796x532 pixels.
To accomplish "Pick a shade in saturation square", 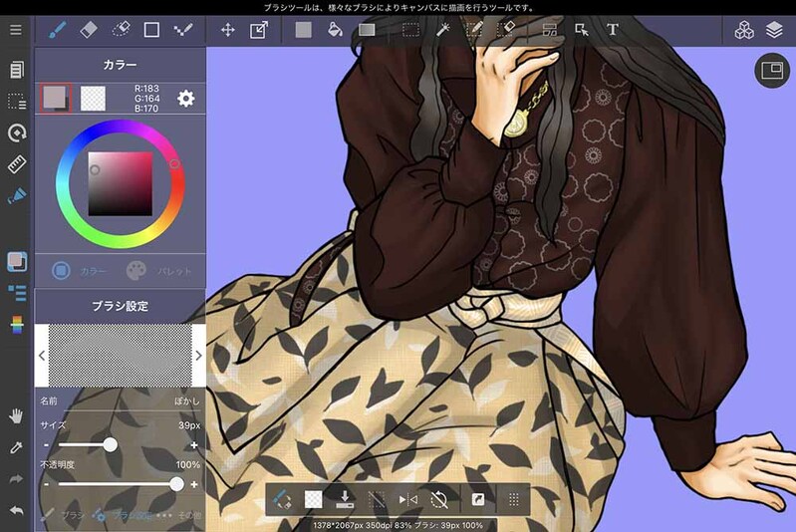I will pos(121,183).
